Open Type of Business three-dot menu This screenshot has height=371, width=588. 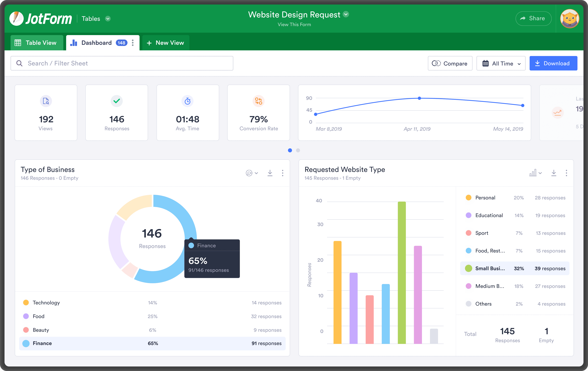(x=283, y=173)
